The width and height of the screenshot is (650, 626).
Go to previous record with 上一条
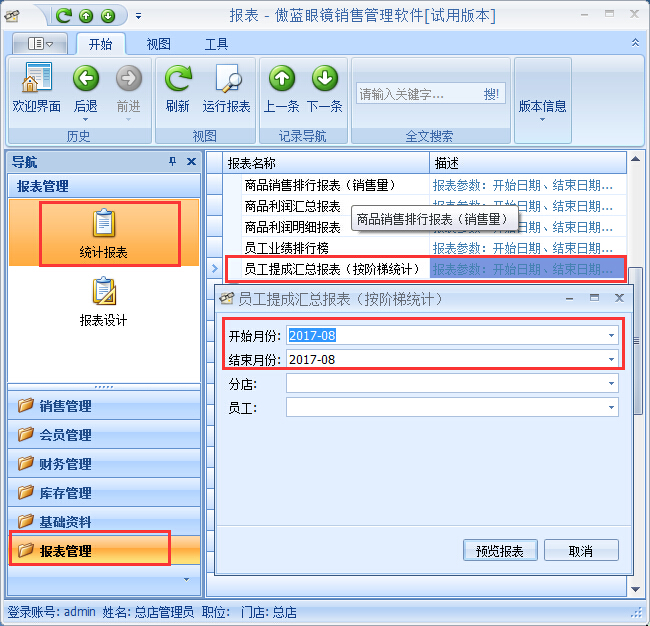[282, 78]
